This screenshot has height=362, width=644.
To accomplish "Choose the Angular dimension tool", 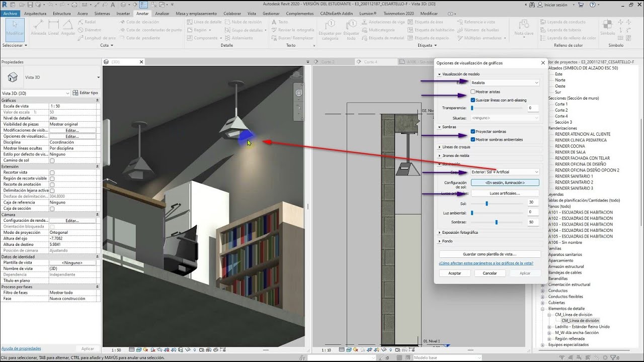I will (x=68, y=28).
